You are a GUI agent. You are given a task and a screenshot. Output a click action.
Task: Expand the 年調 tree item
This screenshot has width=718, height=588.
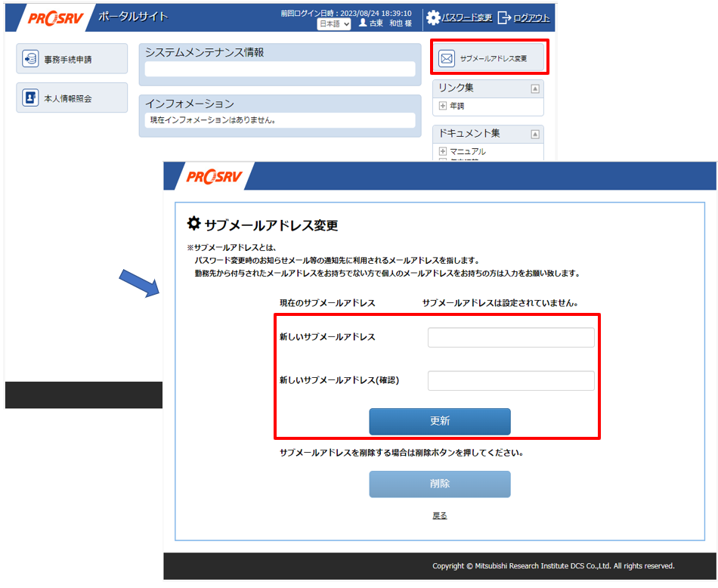[443, 106]
